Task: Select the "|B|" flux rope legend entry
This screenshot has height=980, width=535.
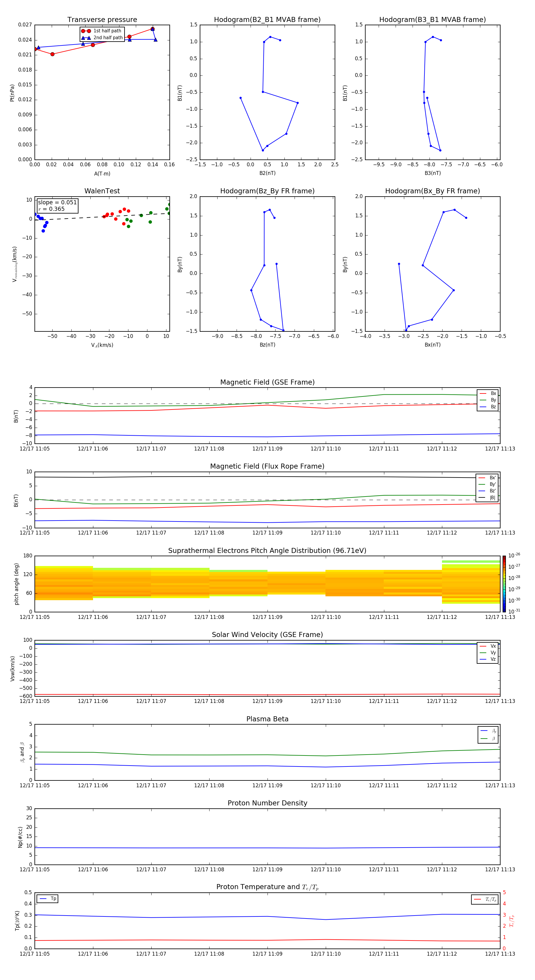Action: [x=487, y=498]
